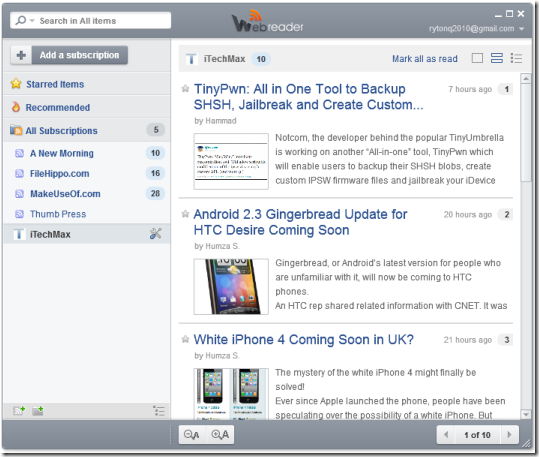Viewport: 539px width, 457px height.
Task: Switch to the summary view layout icon
Action: click(x=497, y=58)
